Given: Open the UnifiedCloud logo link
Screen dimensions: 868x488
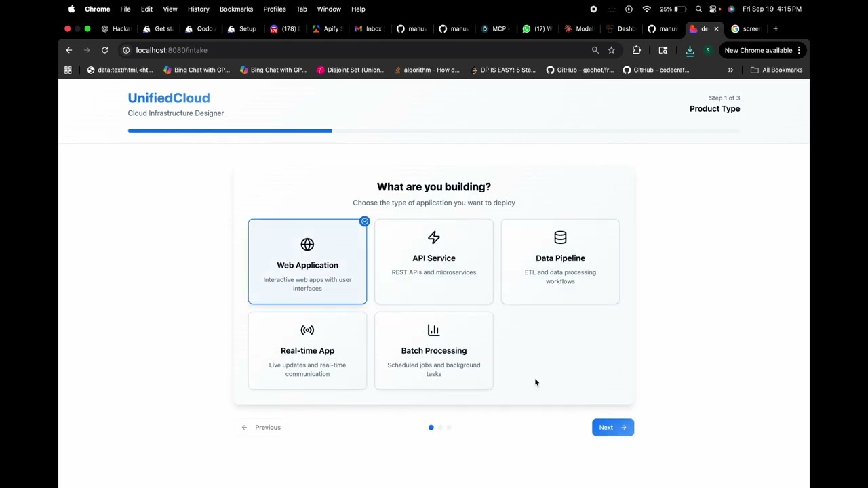Looking at the screenshot, I should point(169,98).
